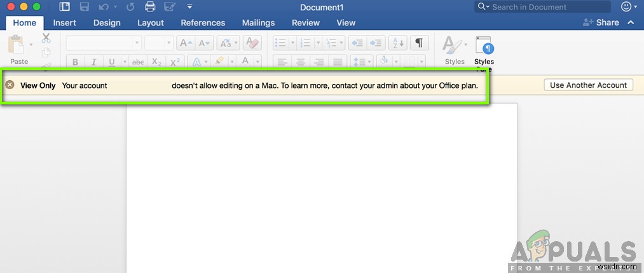This screenshot has width=644, height=273.
Task: Open the shading paint bucket color
Action: tap(384, 62)
